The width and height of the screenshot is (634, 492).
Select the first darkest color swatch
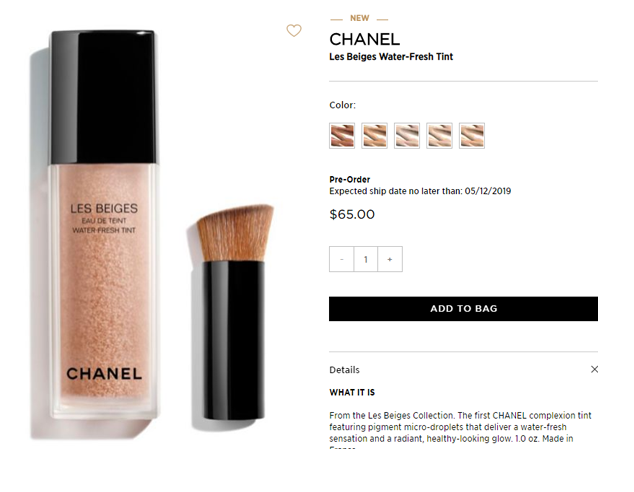342,135
